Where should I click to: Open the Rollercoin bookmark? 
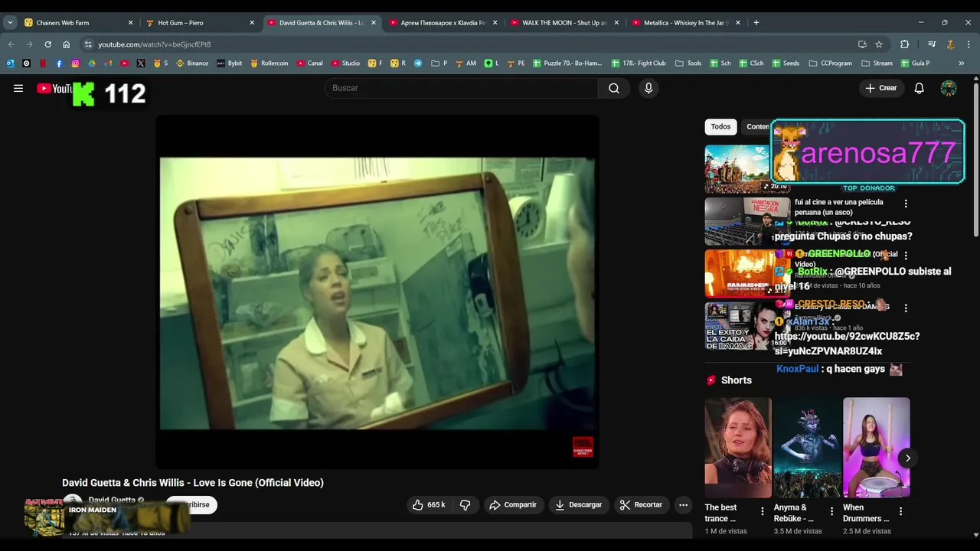pos(269,64)
